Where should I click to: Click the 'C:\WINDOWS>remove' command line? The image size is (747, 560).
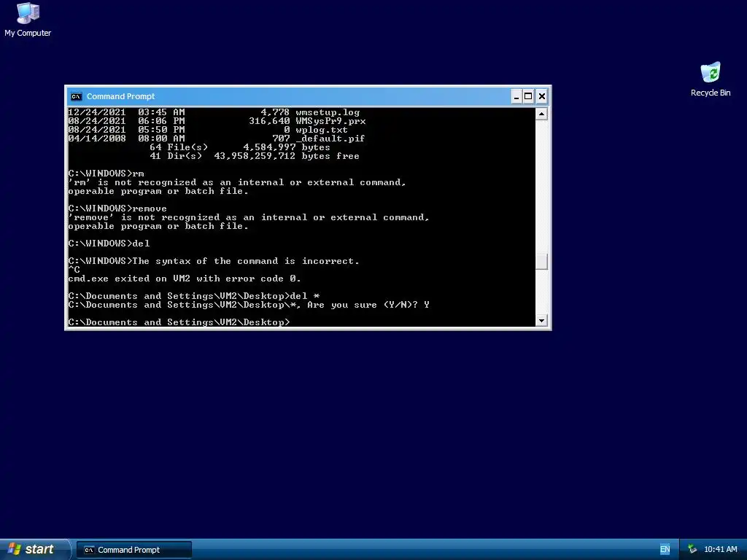pyautogui.click(x=117, y=209)
